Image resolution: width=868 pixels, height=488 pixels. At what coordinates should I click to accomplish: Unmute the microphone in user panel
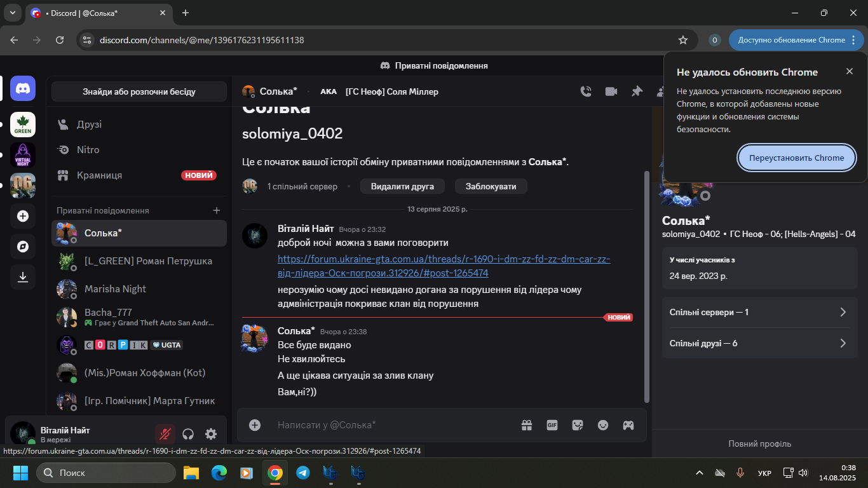(165, 434)
